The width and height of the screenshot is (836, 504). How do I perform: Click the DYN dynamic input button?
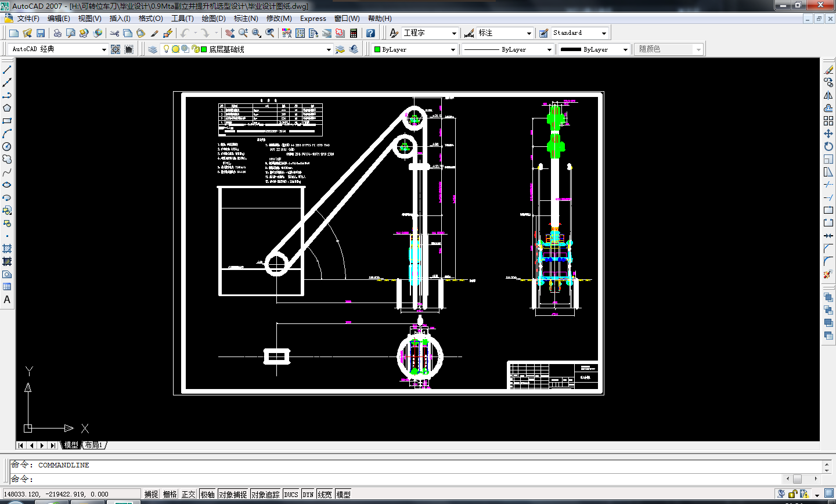(308, 494)
